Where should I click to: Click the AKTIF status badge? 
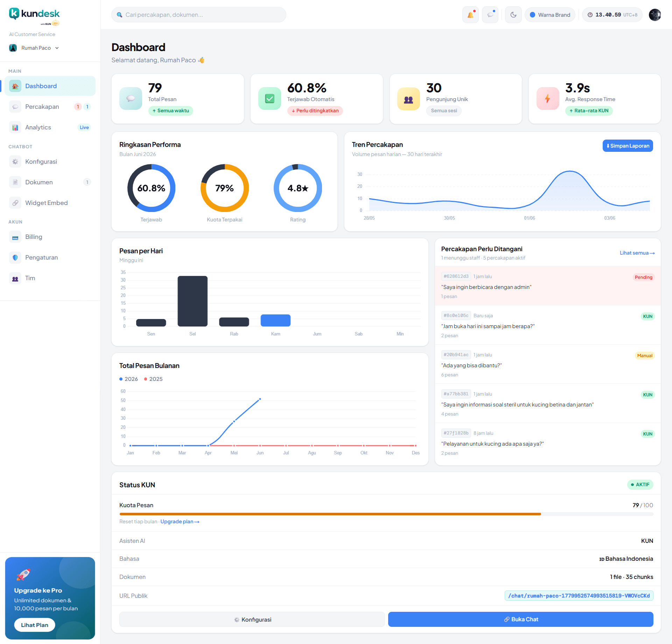(x=640, y=484)
